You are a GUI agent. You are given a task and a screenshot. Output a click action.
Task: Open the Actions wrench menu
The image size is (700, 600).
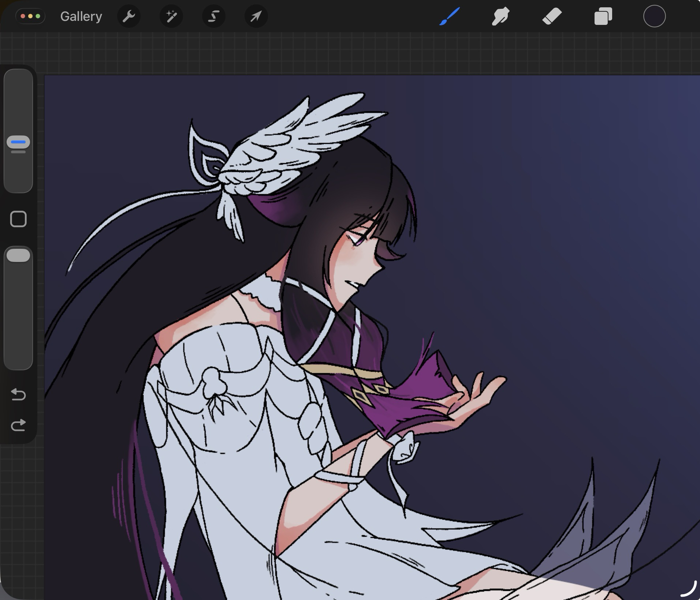tap(129, 16)
